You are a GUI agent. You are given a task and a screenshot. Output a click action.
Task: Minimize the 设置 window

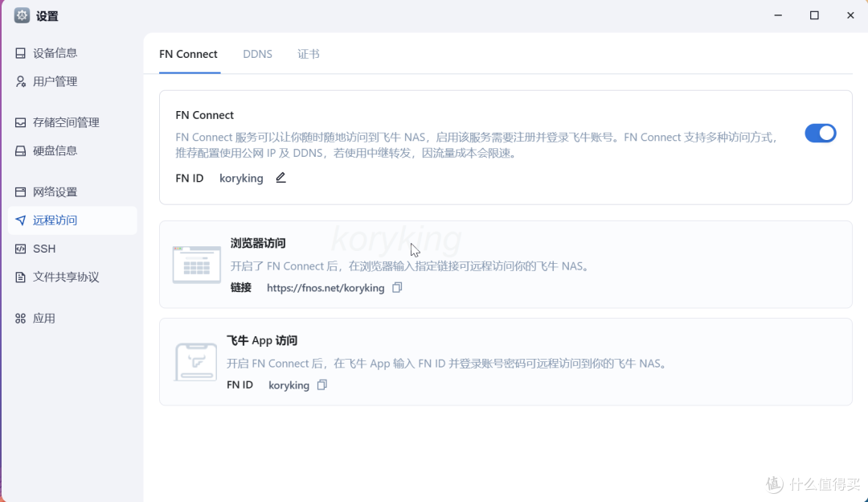coord(778,15)
